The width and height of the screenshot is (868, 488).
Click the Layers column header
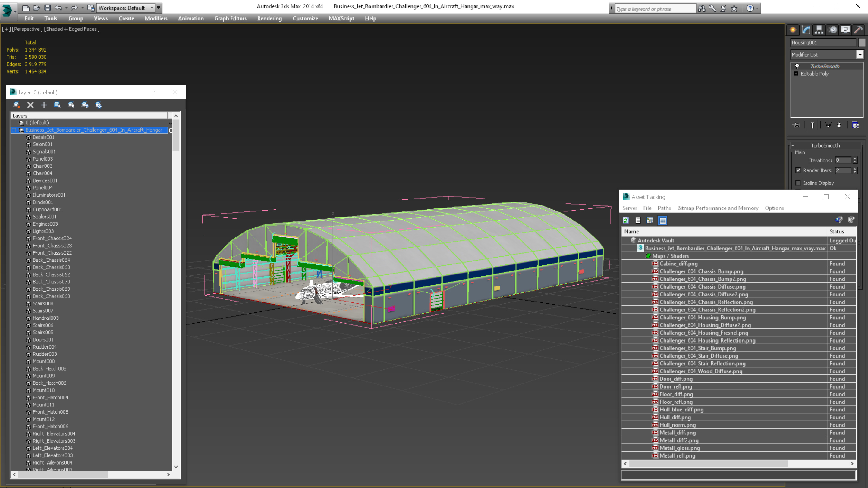(x=89, y=115)
